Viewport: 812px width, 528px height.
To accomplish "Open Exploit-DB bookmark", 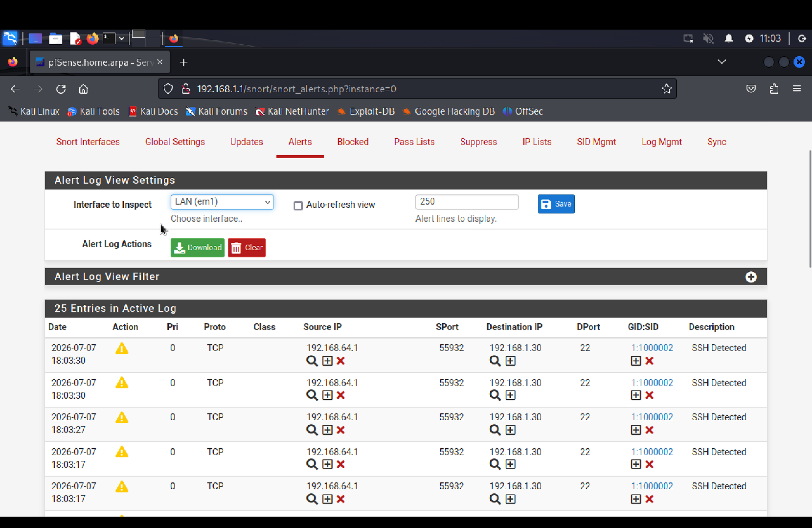I will 366,111.
